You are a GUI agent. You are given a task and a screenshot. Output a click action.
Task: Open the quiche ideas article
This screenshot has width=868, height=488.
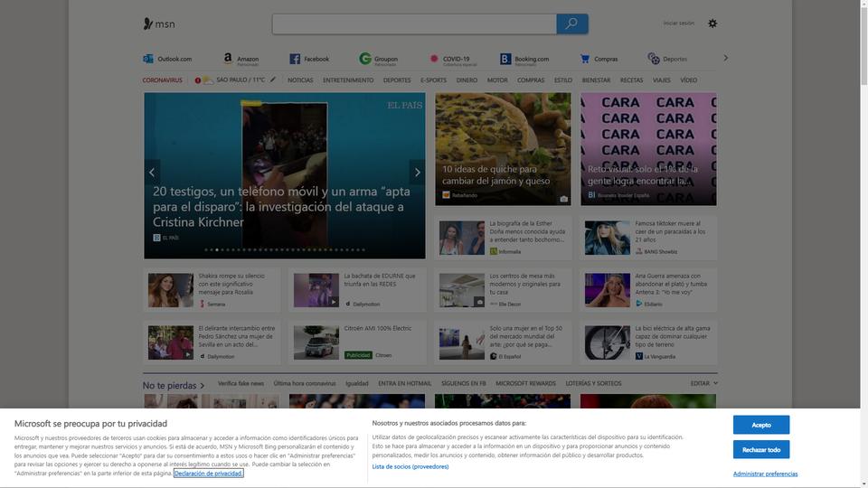coord(503,149)
